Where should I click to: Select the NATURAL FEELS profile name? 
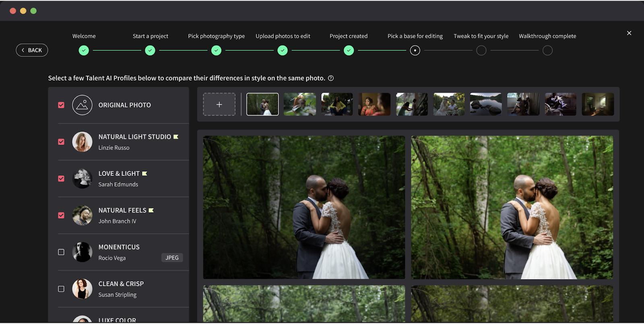coord(122,210)
